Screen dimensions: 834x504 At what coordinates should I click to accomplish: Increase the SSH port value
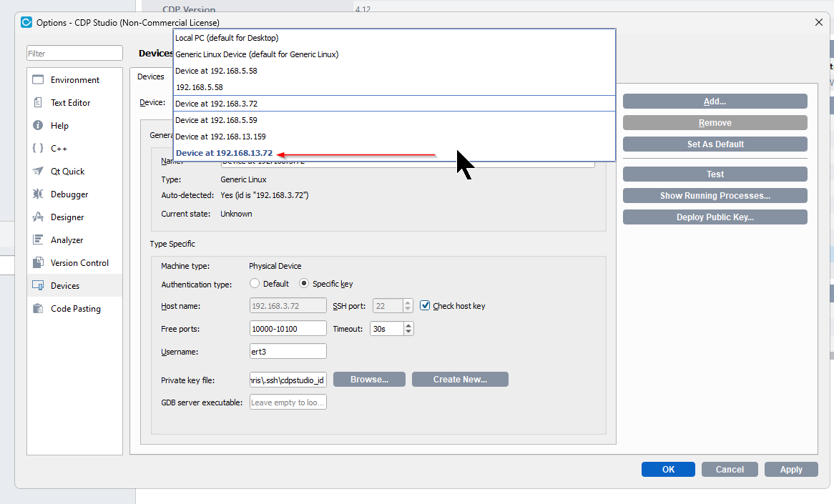tap(408, 302)
